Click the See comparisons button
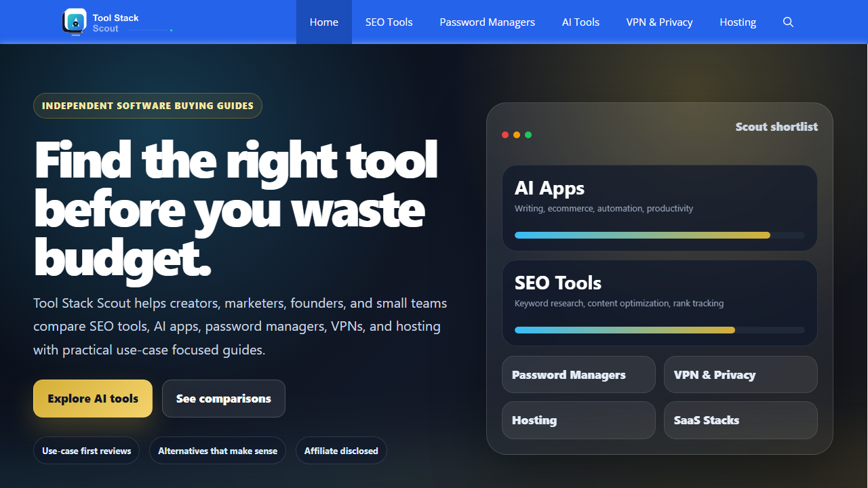This screenshot has height=488, width=868. click(x=224, y=399)
